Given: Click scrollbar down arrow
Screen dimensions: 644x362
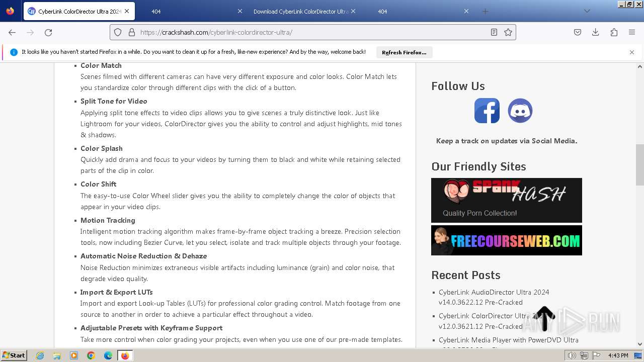Looking at the screenshot, I should (640, 344).
